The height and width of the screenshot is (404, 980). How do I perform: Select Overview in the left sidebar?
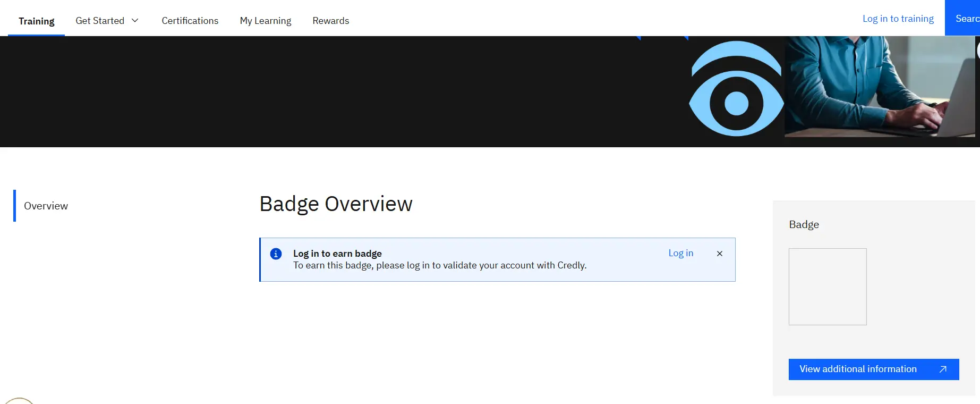click(x=46, y=206)
